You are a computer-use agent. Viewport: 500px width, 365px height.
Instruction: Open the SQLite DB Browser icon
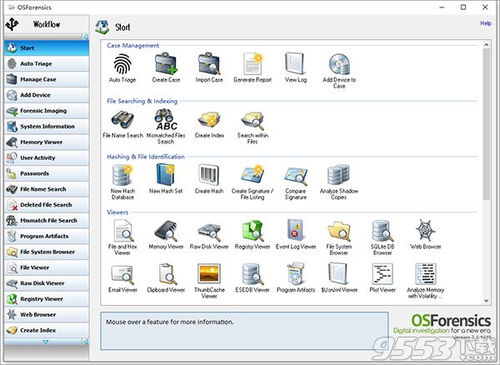click(382, 231)
